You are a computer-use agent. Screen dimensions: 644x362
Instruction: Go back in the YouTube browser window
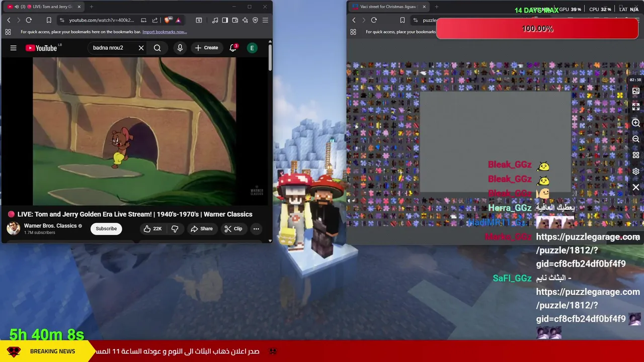point(9,20)
